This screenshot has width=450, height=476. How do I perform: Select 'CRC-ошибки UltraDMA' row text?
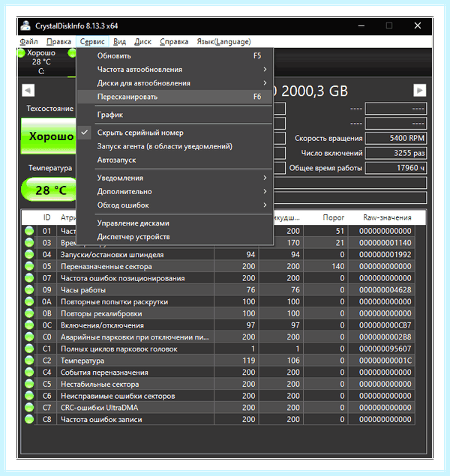(99, 408)
